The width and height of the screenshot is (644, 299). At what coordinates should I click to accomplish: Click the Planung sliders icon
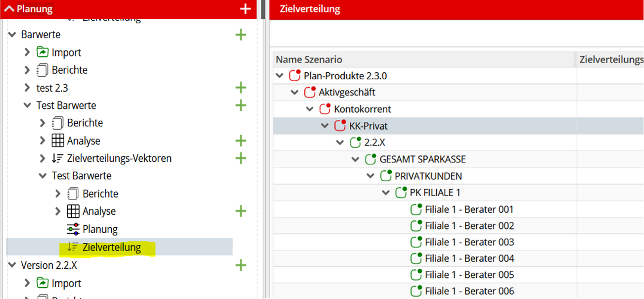coord(73,229)
